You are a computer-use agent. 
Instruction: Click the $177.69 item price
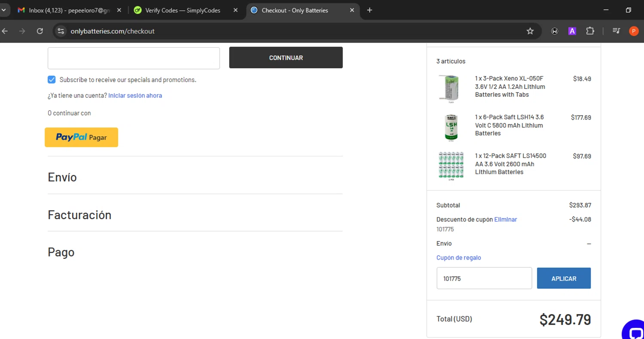(x=581, y=117)
